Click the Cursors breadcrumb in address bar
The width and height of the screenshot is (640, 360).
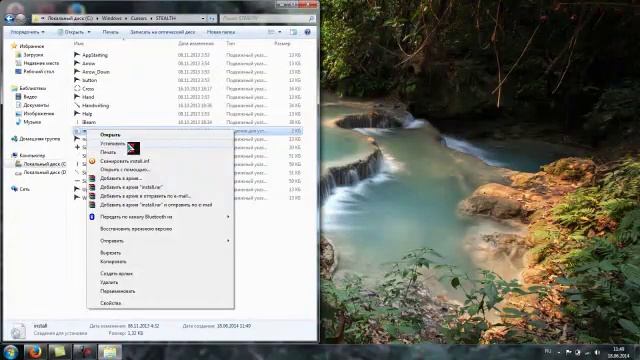point(139,18)
